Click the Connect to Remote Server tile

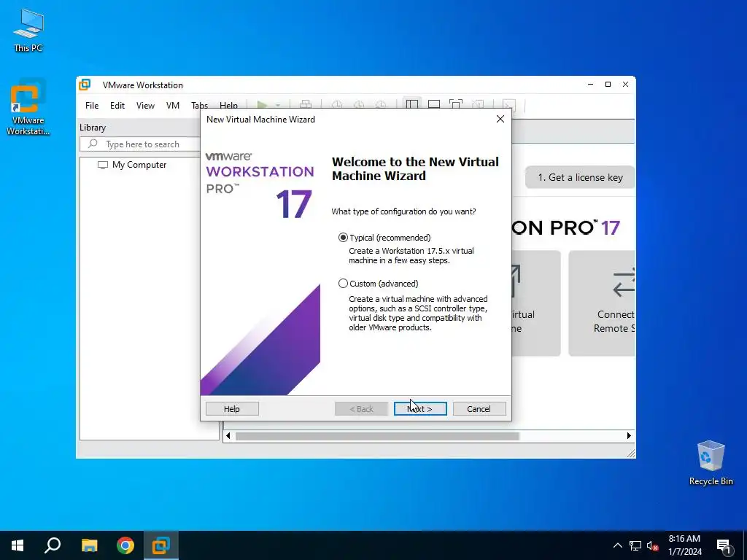pos(602,303)
